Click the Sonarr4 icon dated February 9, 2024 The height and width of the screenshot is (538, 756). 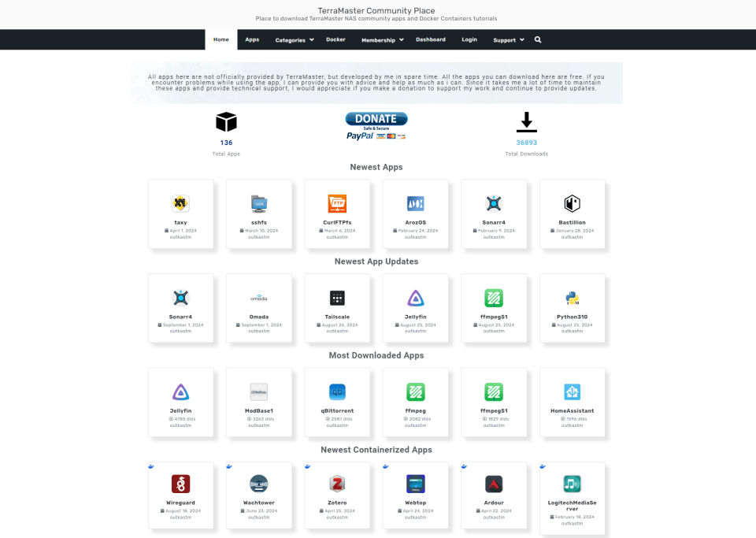(494, 203)
